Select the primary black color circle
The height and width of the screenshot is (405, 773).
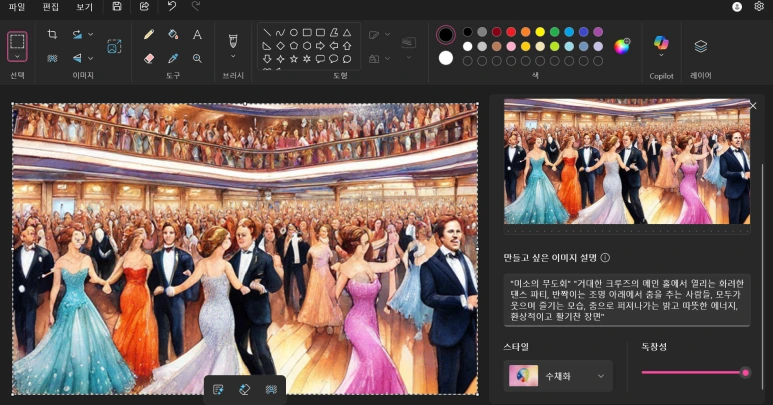(x=446, y=34)
